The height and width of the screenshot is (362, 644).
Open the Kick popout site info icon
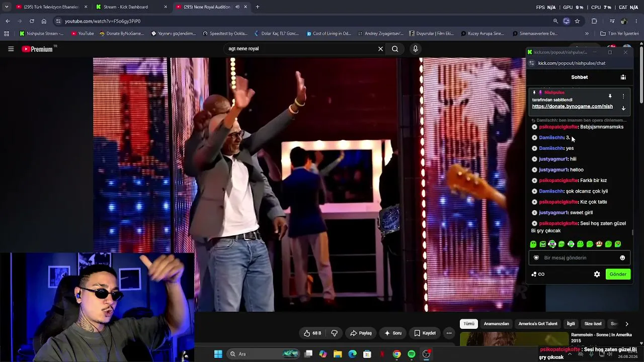tap(532, 63)
